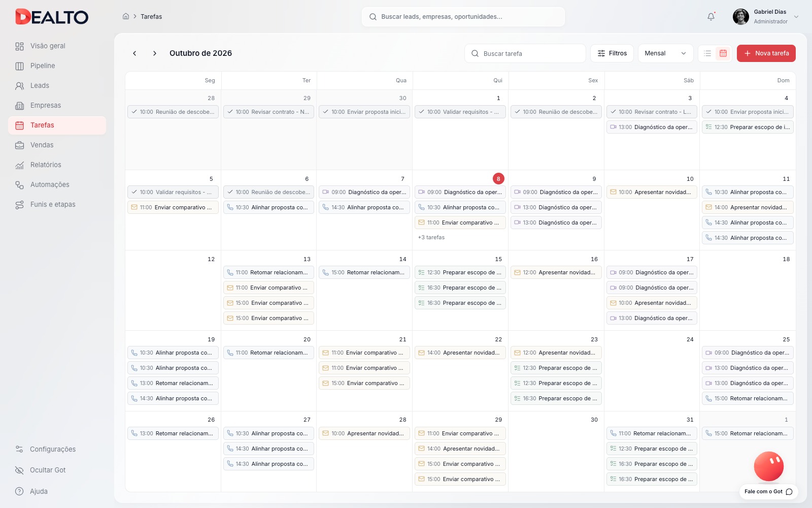Focus the Buscar tarefa field
This screenshot has width=812, height=508.
[525, 53]
